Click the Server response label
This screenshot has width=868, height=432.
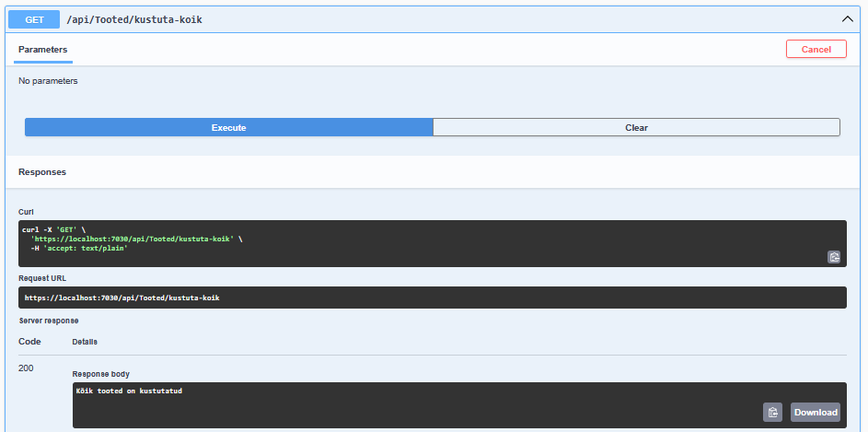click(49, 321)
